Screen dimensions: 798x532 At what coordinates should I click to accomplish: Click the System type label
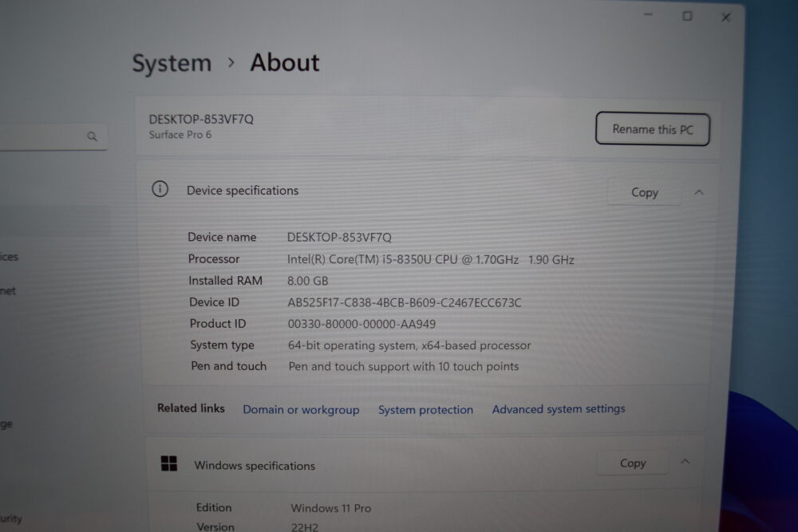tap(222, 345)
